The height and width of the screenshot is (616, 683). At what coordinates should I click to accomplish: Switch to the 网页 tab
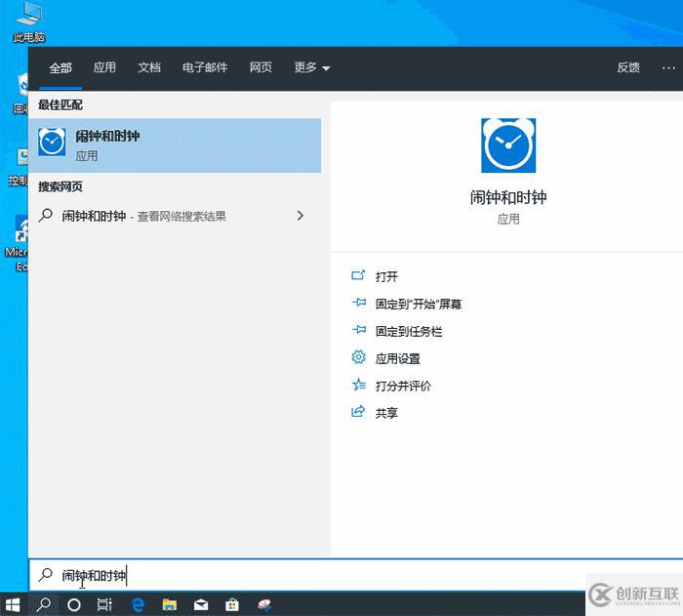261,67
